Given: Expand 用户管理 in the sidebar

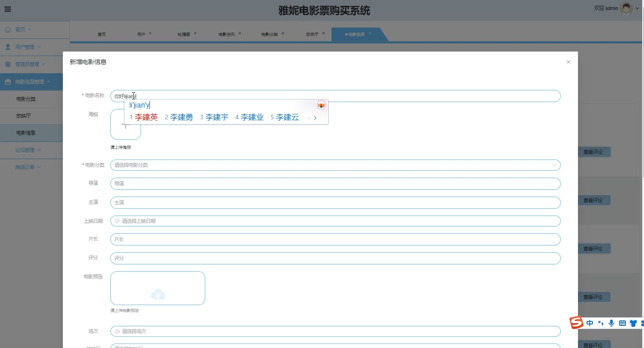Looking at the screenshot, I should click(28, 47).
